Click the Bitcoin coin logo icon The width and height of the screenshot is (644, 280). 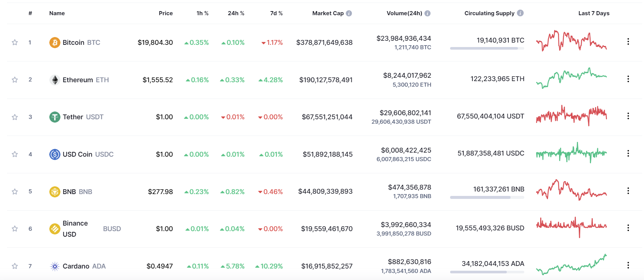tap(55, 43)
